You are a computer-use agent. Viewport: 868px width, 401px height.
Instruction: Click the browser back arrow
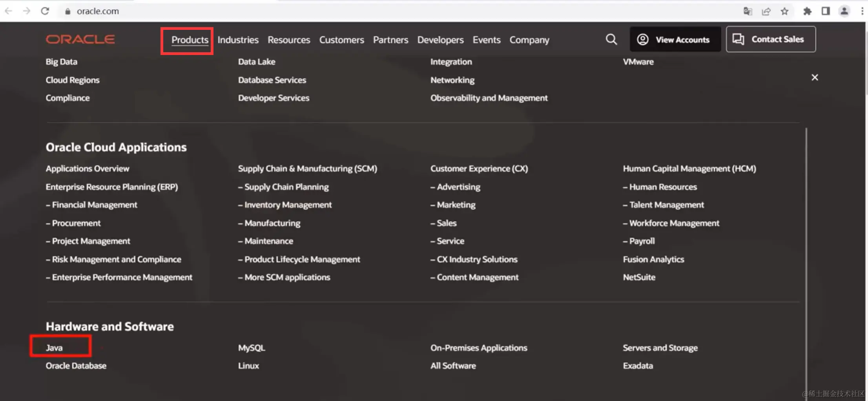[x=8, y=11]
